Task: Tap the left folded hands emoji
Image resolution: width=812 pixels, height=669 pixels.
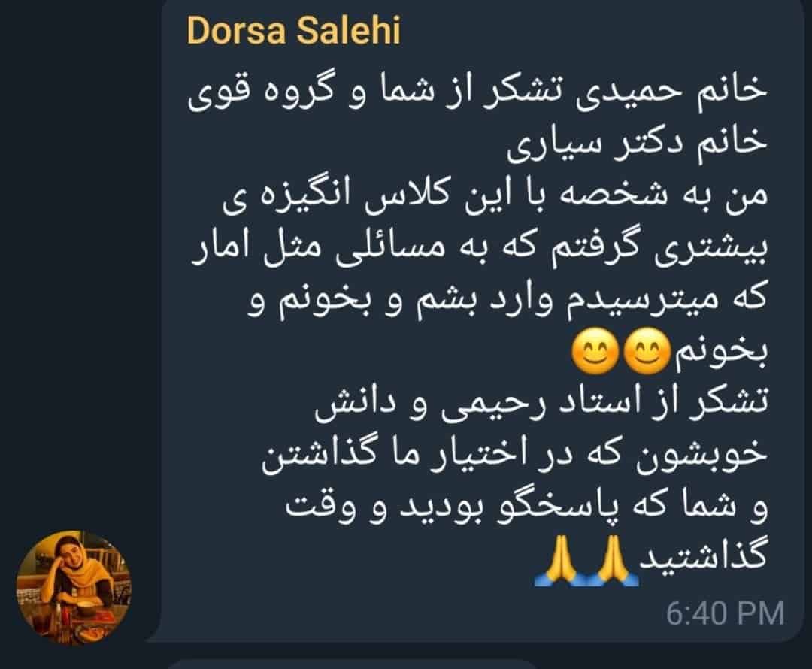Action: [560, 561]
